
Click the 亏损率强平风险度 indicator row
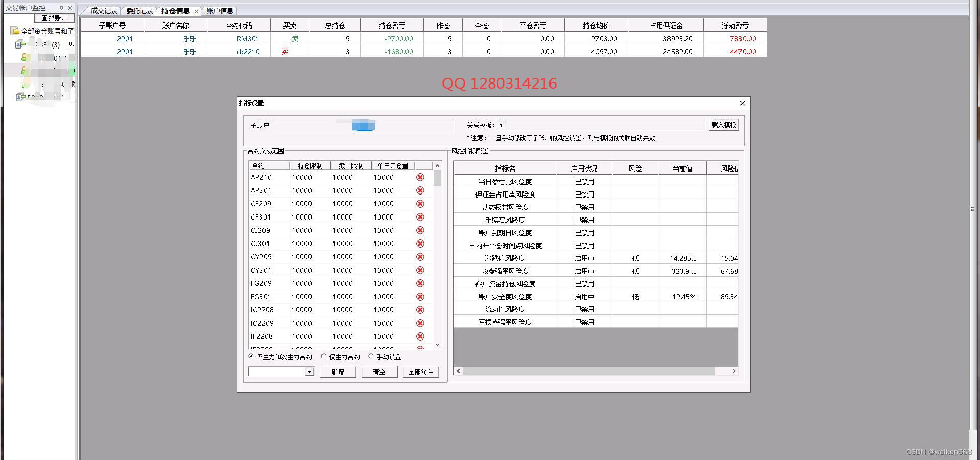(x=596, y=322)
